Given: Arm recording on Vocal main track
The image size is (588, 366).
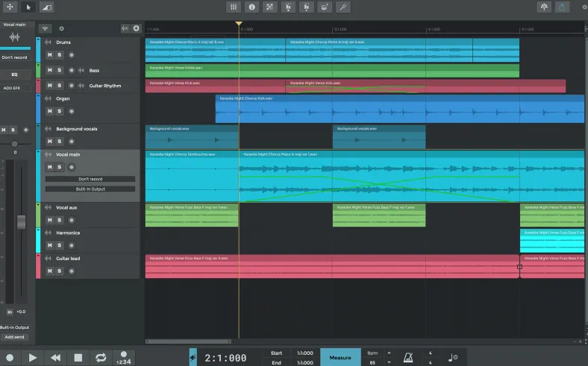Looking at the screenshot, I should point(71,167).
